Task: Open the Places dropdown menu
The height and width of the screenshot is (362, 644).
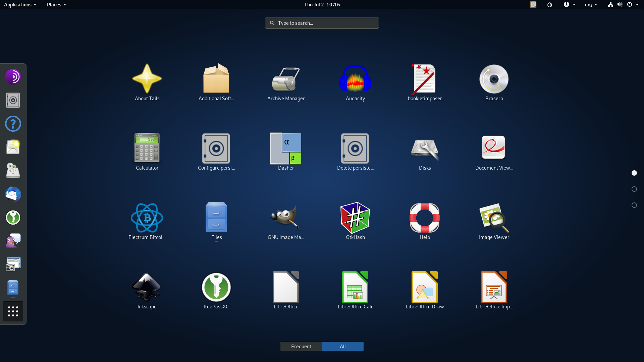Action: click(56, 4)
